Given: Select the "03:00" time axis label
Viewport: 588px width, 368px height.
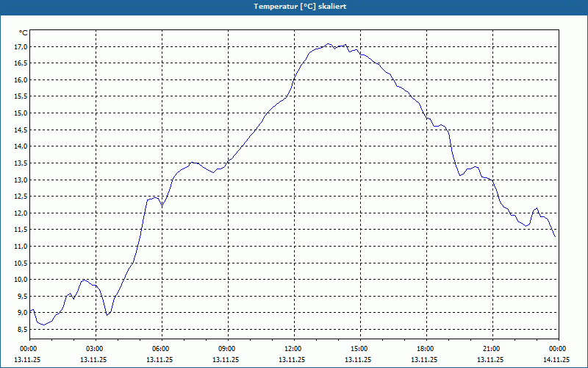Looking at the screenshot, I should 93,349.
